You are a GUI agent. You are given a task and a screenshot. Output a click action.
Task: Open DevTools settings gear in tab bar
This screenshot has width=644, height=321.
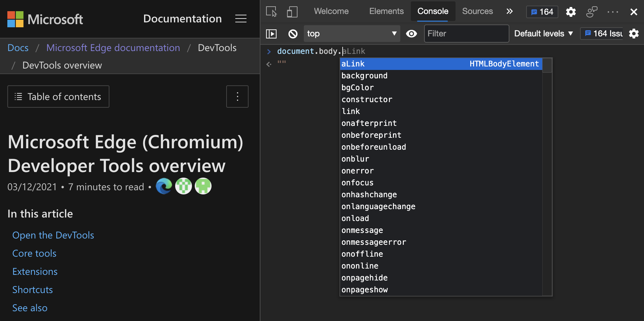(571, 12)
